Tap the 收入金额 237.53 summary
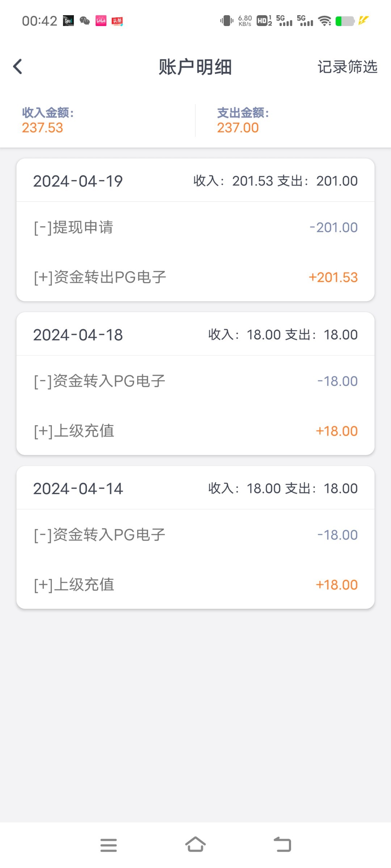 48,121
